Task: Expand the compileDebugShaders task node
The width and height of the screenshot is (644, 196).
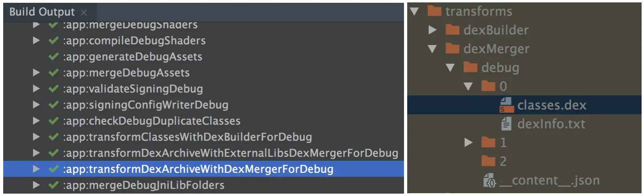Action: (36, 40)
